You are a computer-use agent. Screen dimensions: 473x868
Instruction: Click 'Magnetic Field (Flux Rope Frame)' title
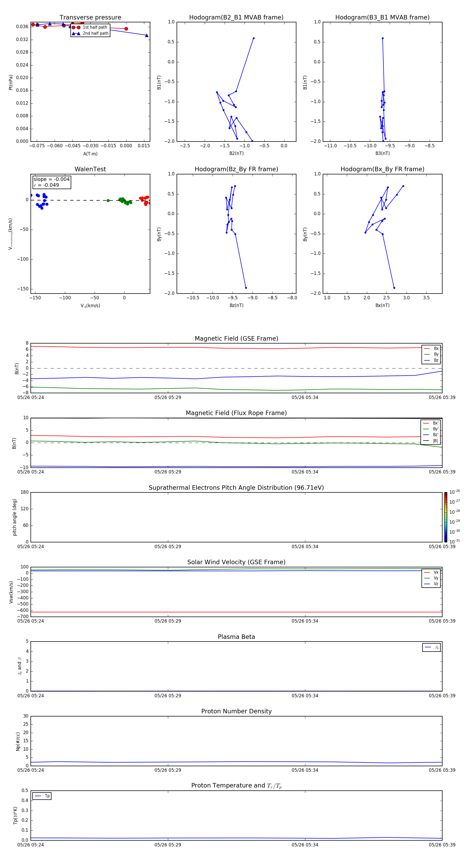tap(236, 413)
